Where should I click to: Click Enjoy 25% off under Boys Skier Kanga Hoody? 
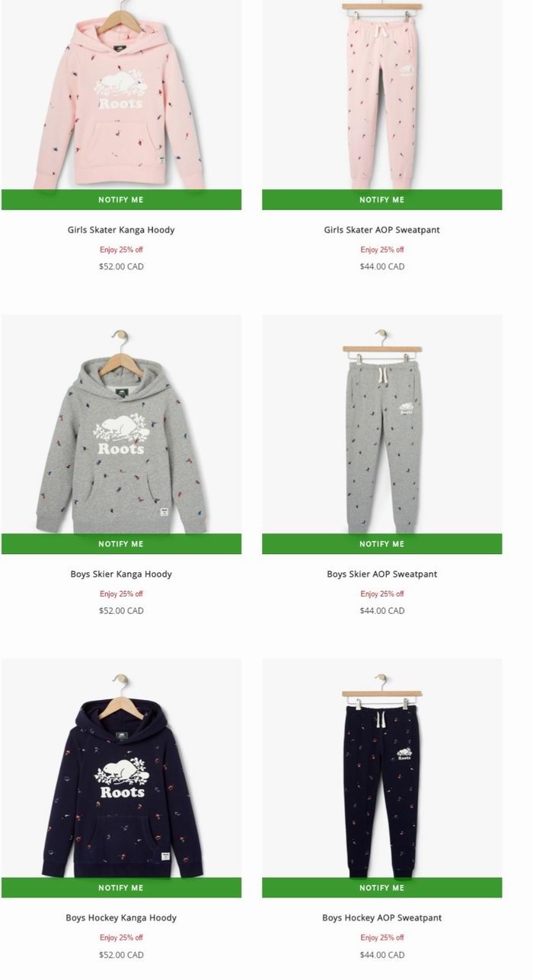click(121, 593)
